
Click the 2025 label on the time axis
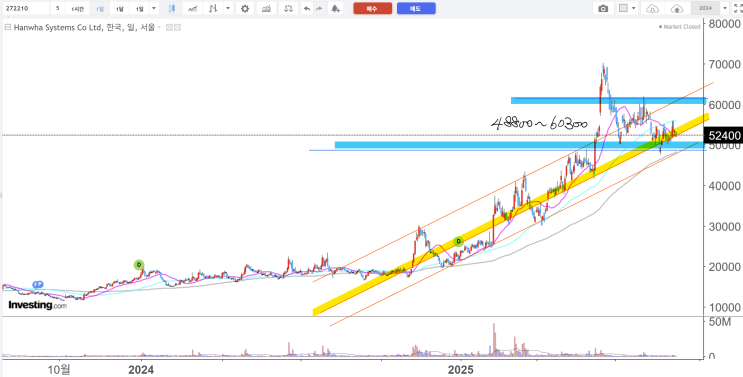[461, 369]
